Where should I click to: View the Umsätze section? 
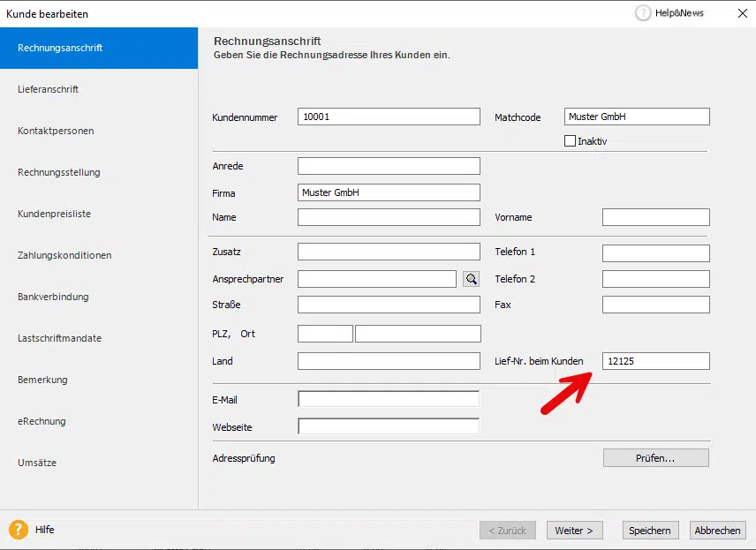37,463
